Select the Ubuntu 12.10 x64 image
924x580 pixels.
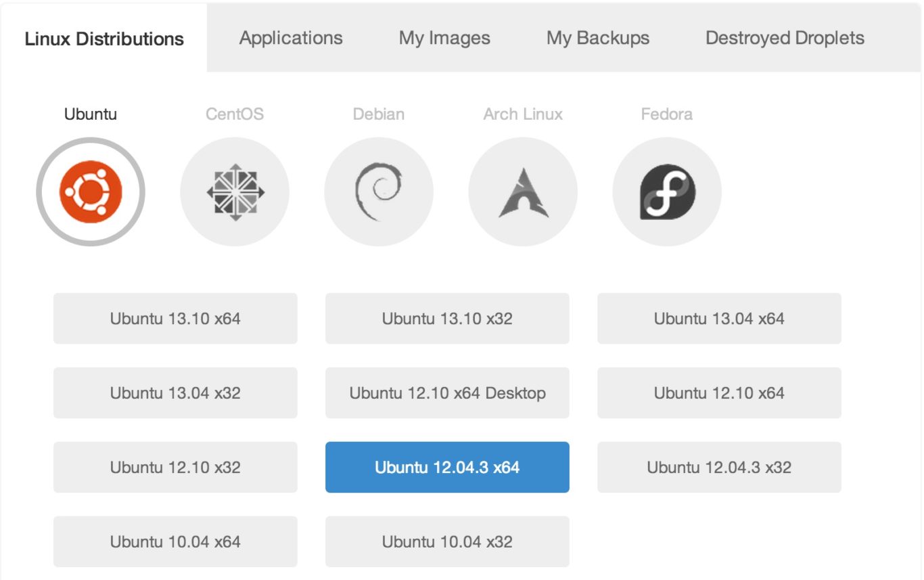point(719,393)
